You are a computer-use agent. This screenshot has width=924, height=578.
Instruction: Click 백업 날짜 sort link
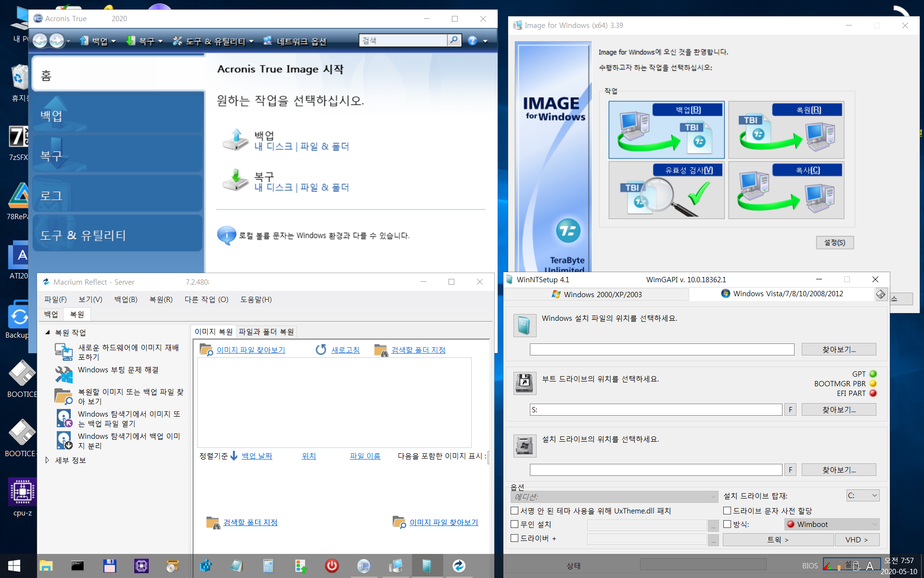tap(257, 456)
